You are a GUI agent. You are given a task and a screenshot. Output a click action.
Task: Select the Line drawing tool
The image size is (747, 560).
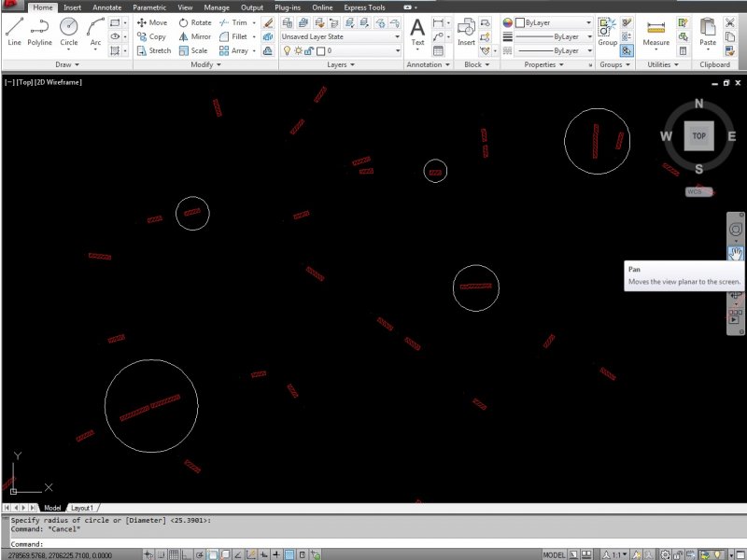(x=14, y=30)
